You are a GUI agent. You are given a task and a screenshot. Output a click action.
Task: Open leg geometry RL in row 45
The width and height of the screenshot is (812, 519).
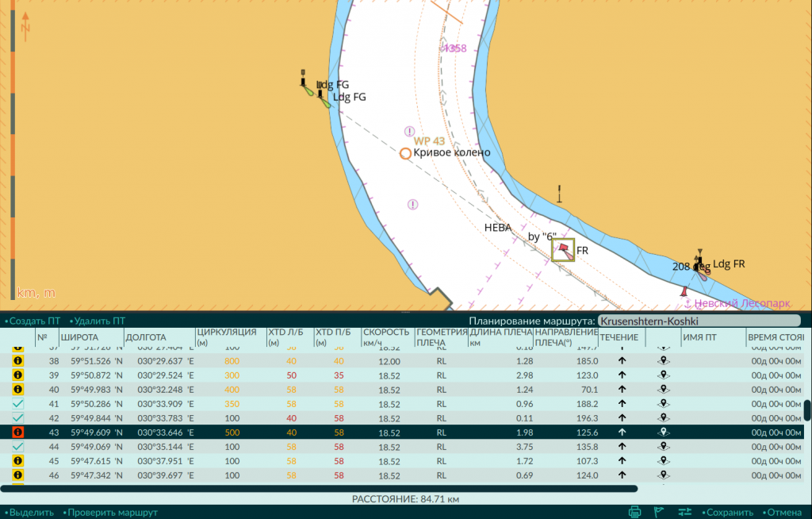coord(441,461)
